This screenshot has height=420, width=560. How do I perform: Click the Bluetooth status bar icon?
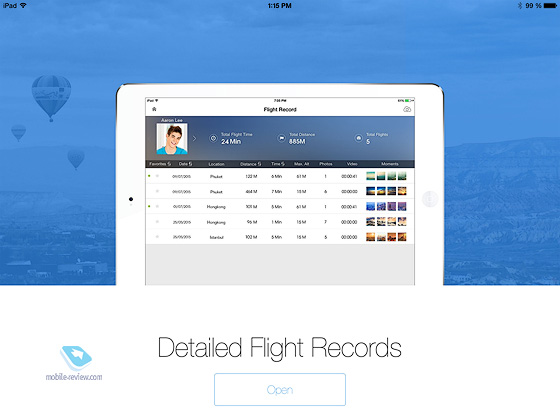520,5
